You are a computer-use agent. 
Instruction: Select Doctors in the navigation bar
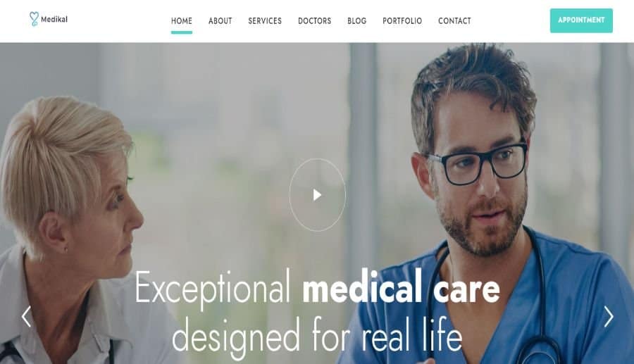tap(315, 21)
